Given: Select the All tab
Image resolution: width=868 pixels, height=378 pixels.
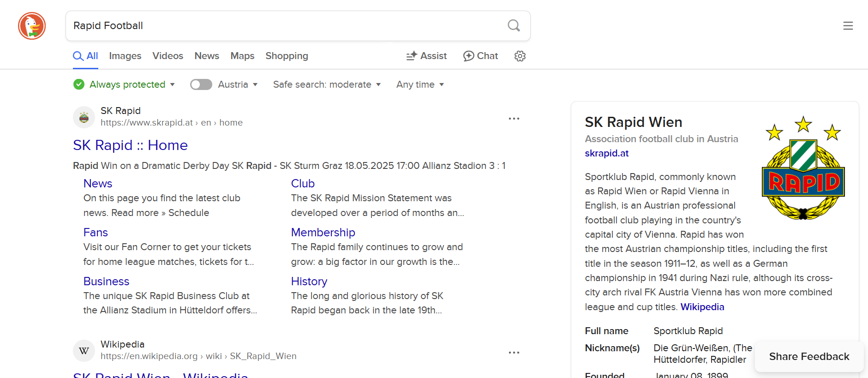Looking at the screenshot, I should (x=86, y=56).
